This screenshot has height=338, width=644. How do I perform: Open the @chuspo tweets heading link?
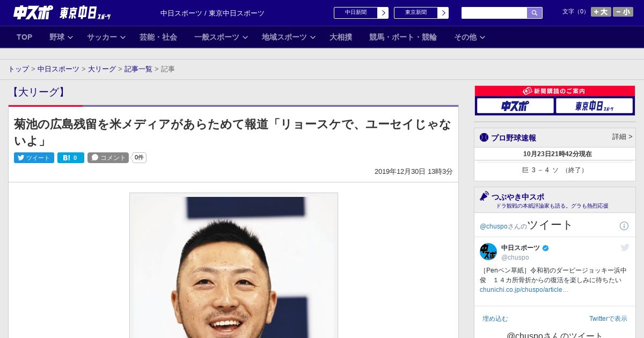pos(526,225)
